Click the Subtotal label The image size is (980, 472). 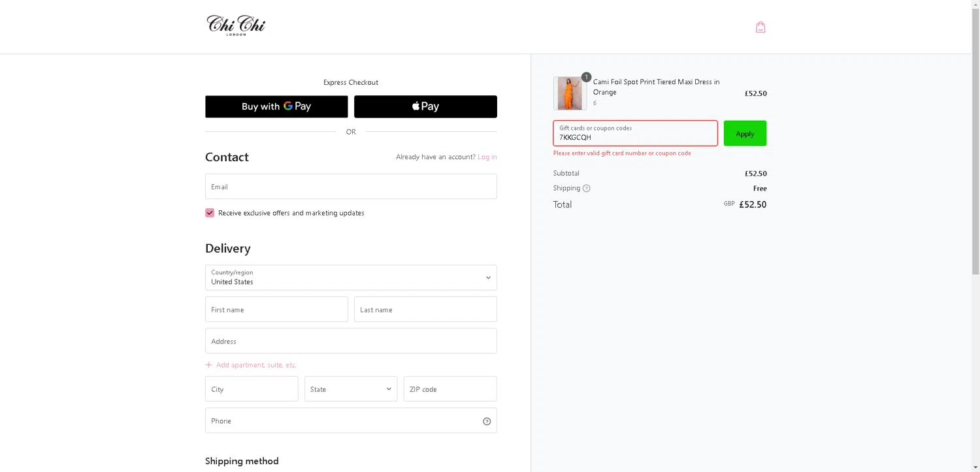tap(566, 174)
